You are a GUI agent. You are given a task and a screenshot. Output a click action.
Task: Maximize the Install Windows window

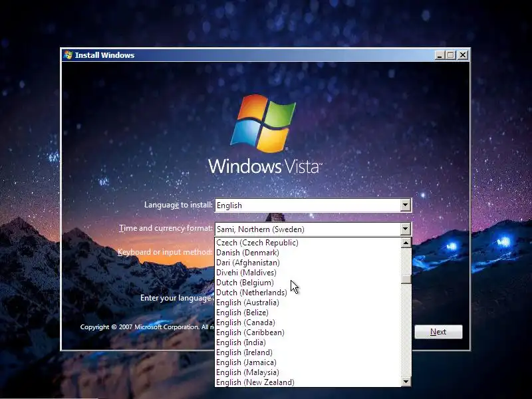tap(451, 55)
